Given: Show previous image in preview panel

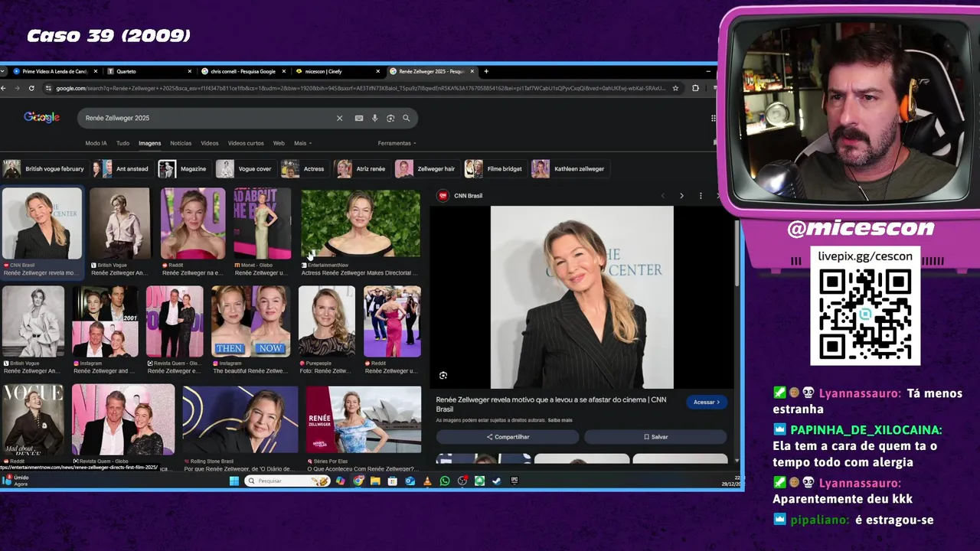Looking at the screenshot, I should pyautogui.click(x=663, y=196).
